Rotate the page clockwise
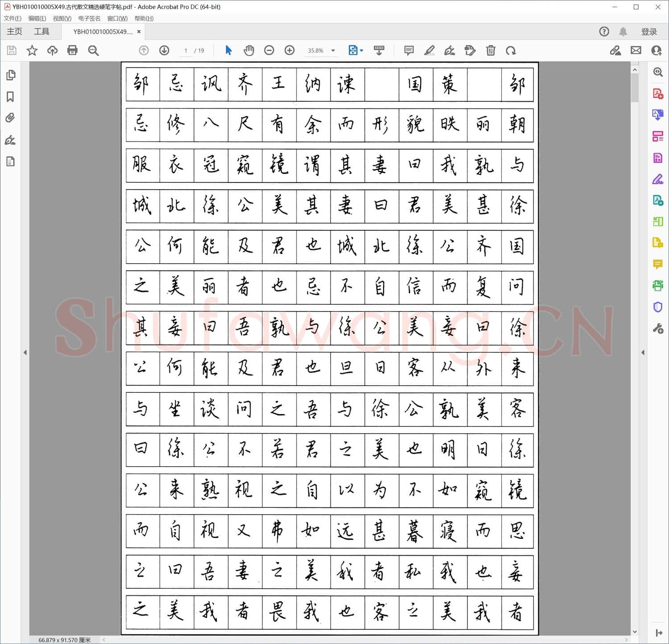This screenshot has width=669, height=644. 511,50
